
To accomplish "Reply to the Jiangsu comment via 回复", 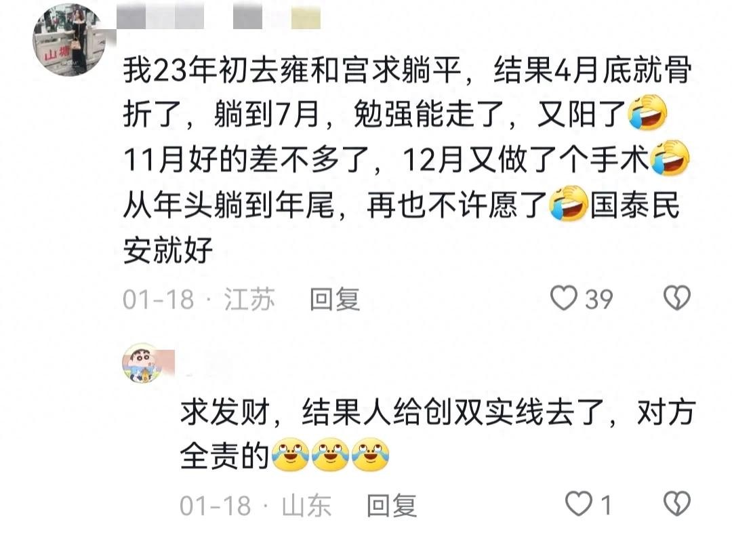I will 335,299.
